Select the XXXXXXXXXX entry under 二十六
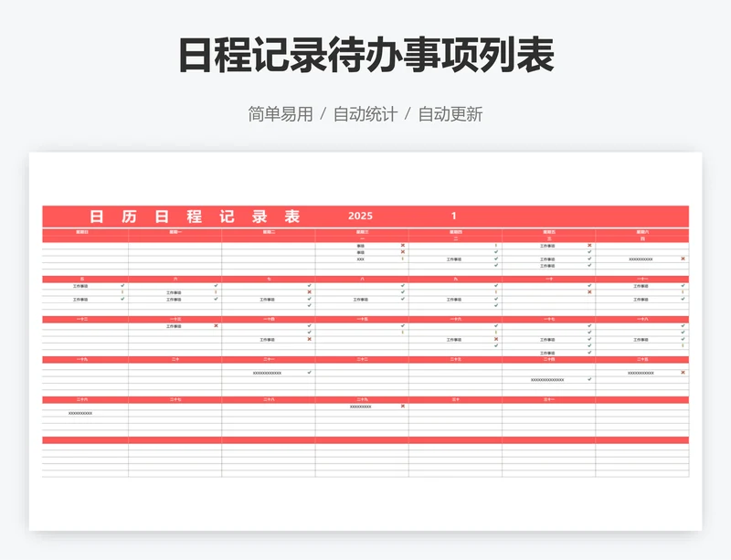The width and height of the screenshot is (731, 560). pos(80,414)
